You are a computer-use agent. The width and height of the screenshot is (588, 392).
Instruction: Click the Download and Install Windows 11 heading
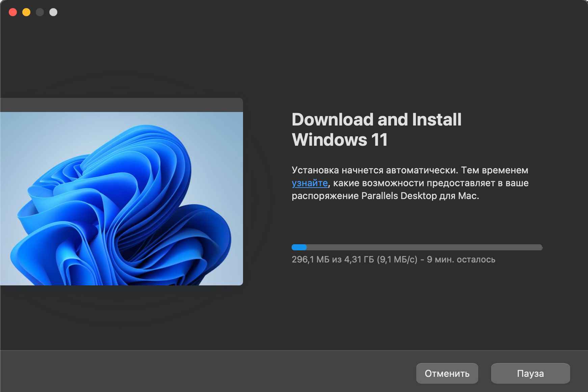coord(376,130)
